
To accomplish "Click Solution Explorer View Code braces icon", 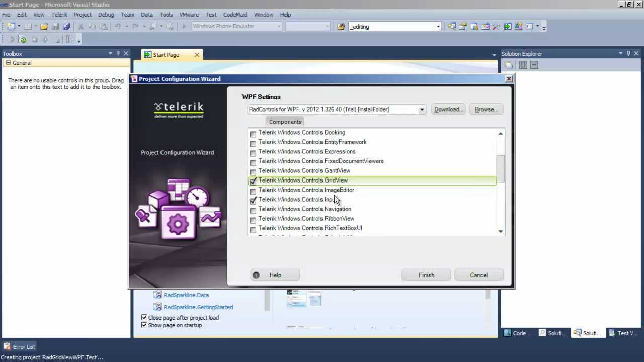I will tap(523, 65).
